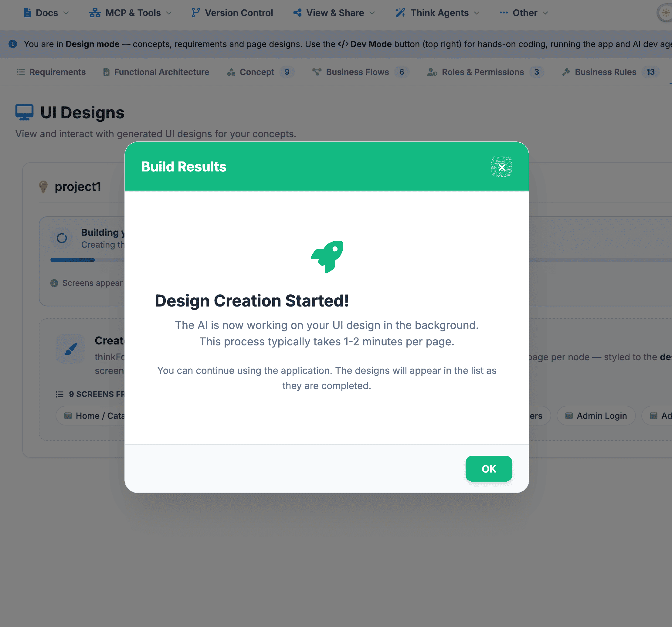Select the Home / Catalog screen chip
Viewport: 672px width, 627px height.
[x=90, y=416]
